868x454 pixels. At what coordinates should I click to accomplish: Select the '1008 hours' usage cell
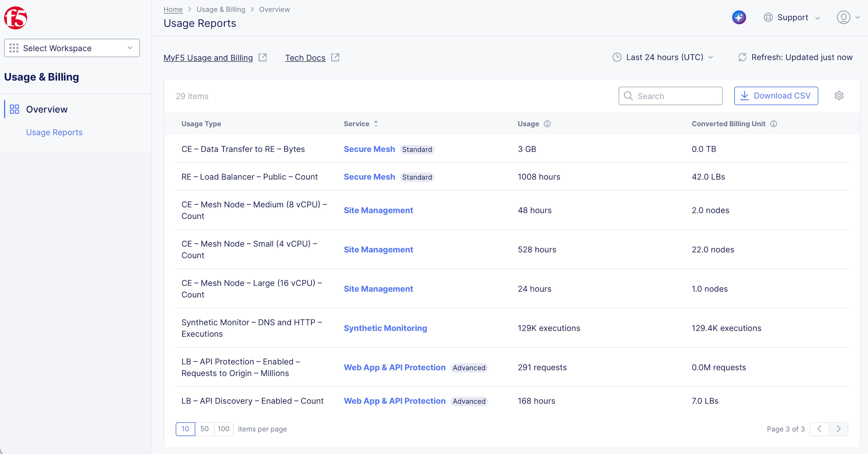539,177
